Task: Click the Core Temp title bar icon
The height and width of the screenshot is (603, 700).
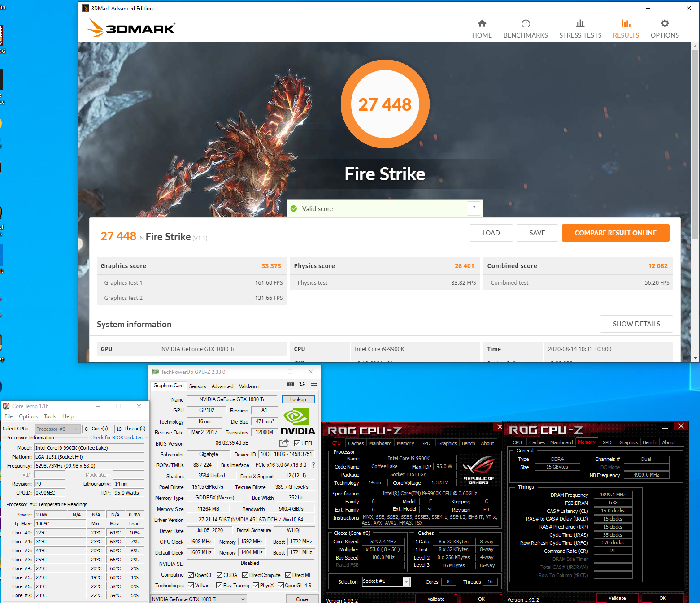Action: (x=6, y=406)
